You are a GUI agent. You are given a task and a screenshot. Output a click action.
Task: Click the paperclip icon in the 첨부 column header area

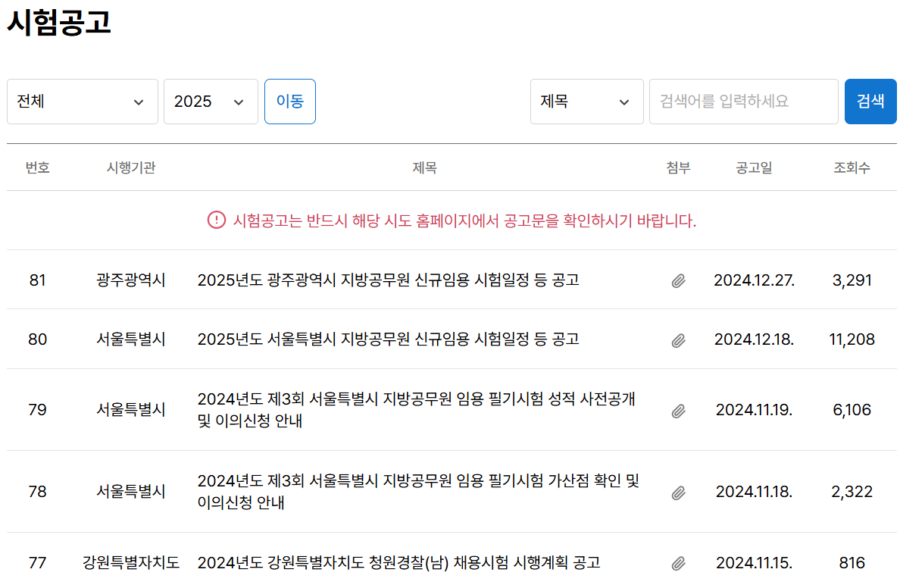[x=678, y=167]
